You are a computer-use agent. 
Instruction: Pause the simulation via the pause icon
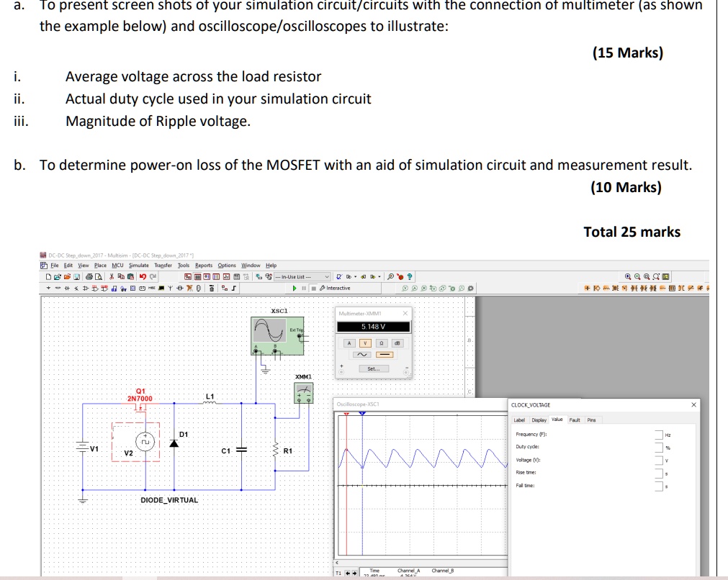click(304, 287)
